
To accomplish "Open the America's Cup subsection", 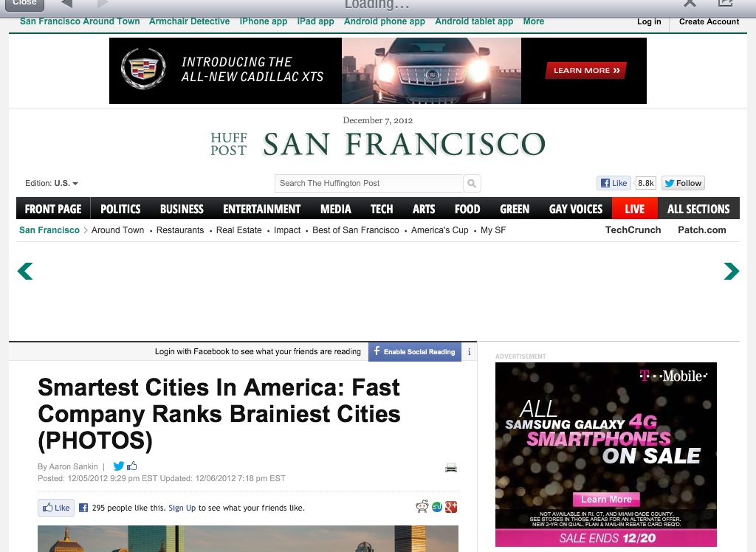I will coord(440,230).
